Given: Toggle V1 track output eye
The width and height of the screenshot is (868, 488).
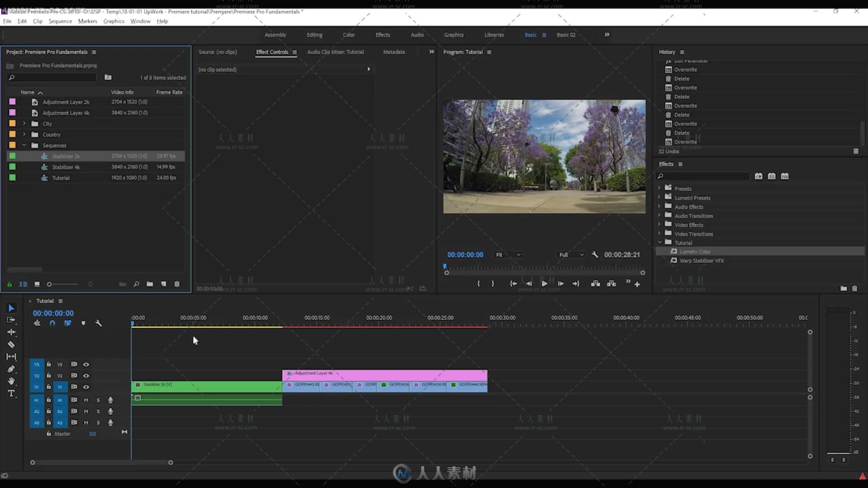Looking at the screenshot, I should click(86, 387).
